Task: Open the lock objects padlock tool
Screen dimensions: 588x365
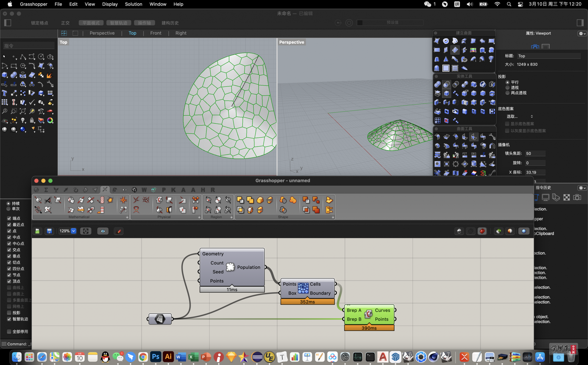Action: [32, 120]
